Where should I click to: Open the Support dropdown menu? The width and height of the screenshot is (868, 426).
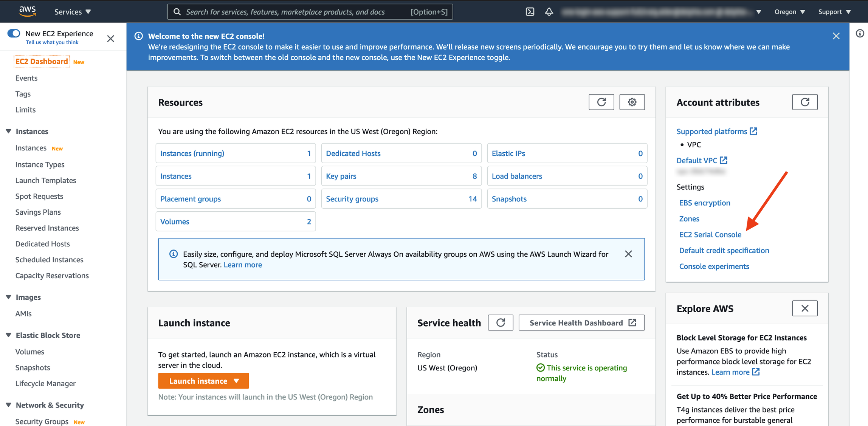834,12
